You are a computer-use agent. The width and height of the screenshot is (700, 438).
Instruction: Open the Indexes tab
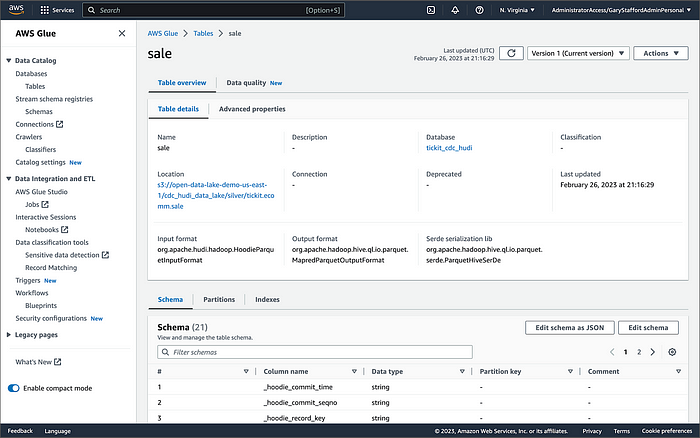(267, 299)
